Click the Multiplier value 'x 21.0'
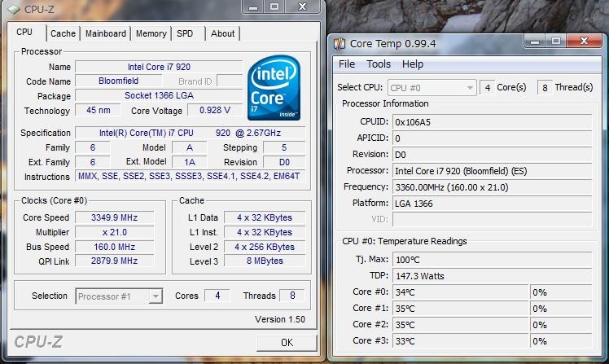This screenshot has height=364, width=609. (115, 232)
